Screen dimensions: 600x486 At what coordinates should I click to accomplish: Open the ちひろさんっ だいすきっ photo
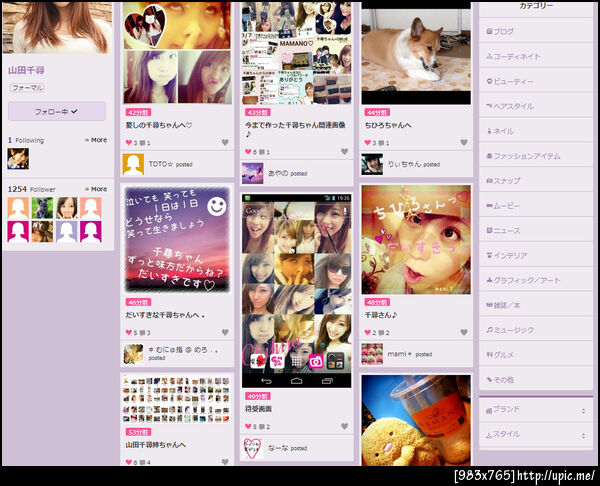[416, 240]
